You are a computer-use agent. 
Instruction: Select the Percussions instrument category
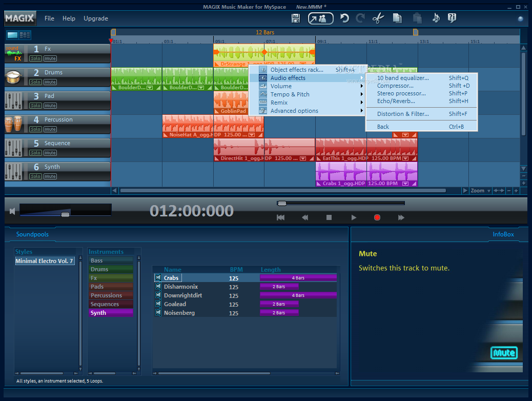[x=111, y=295]
